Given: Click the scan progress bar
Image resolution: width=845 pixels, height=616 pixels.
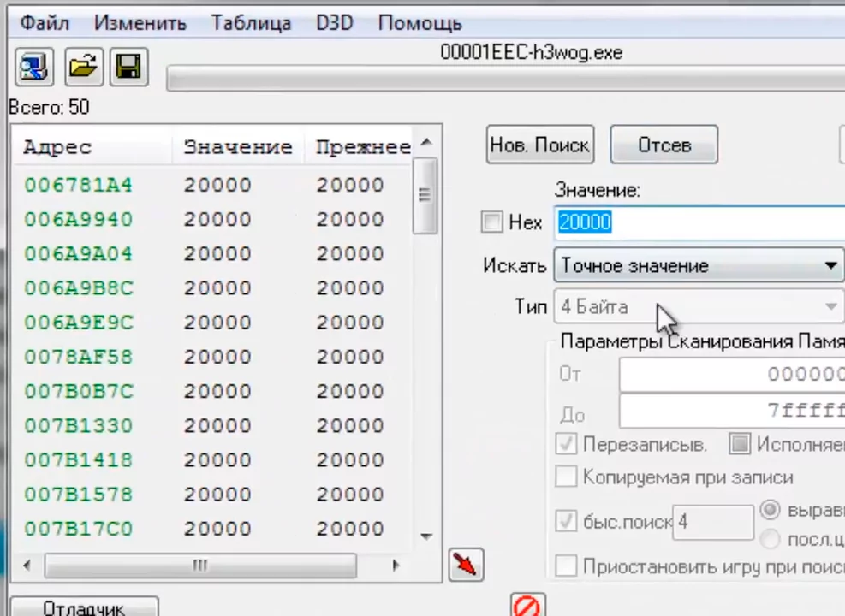Looking at the screenshot, I should (x=505, y=79).
